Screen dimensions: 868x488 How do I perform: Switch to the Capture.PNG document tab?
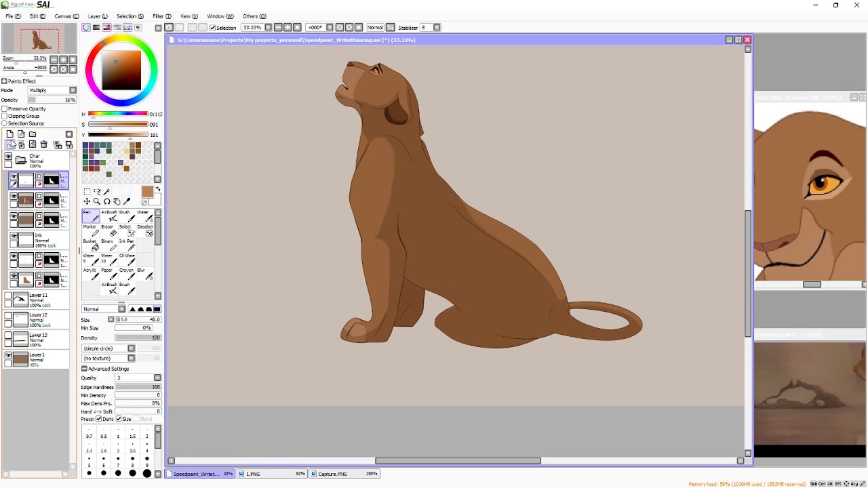[x=344, y=474]
